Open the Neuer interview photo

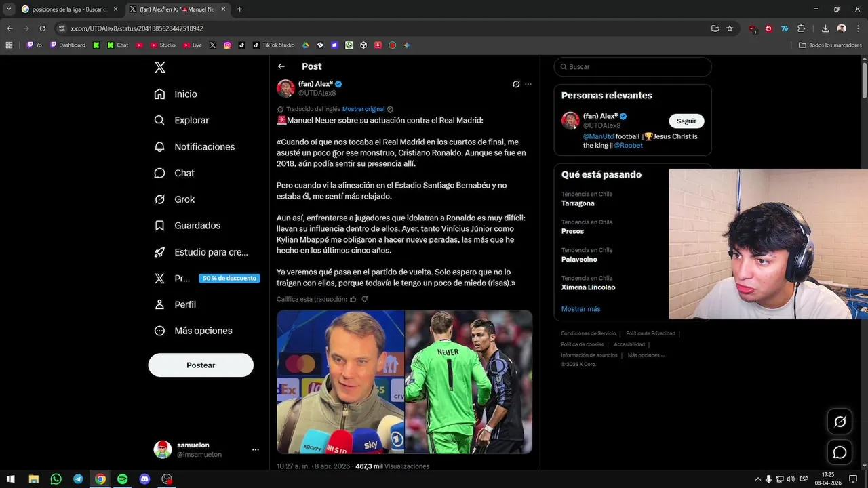coord(340,382)
